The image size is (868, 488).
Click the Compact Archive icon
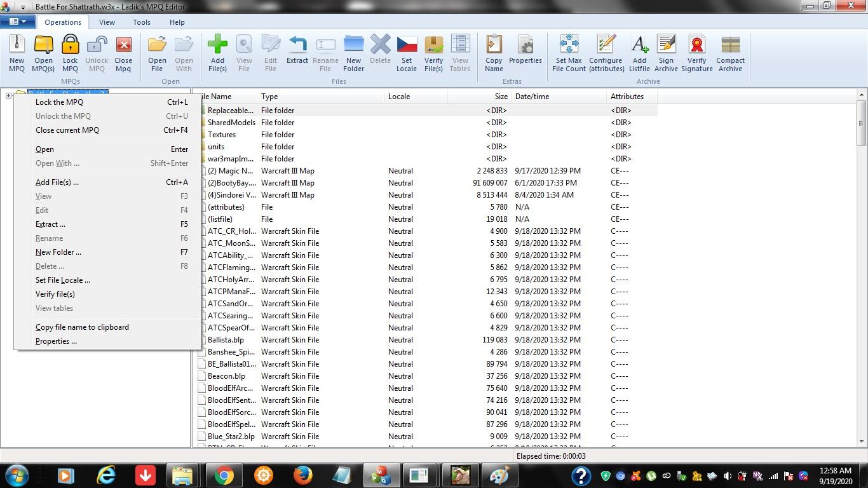(x=730, y=53)
